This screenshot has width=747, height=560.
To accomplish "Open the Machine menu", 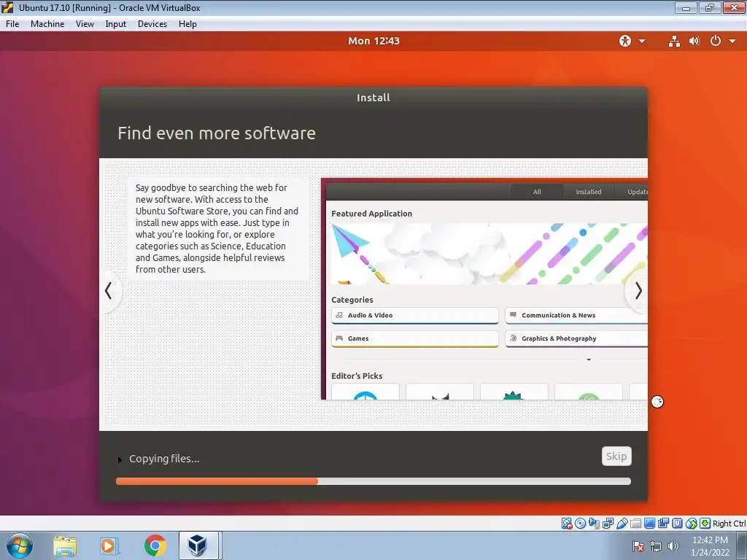I will (x=47, y=24).
